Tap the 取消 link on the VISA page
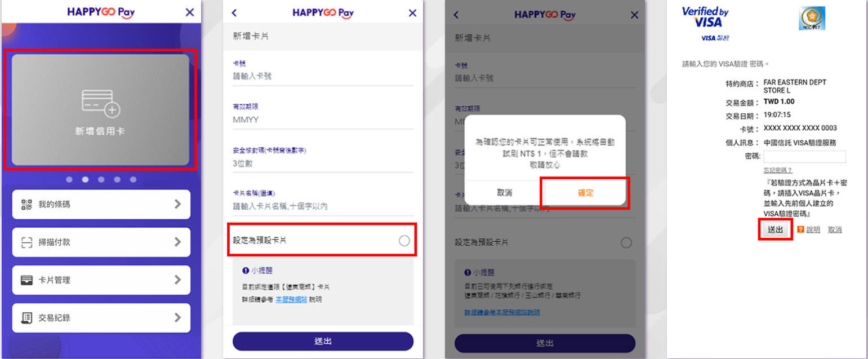 pos(835,230)
